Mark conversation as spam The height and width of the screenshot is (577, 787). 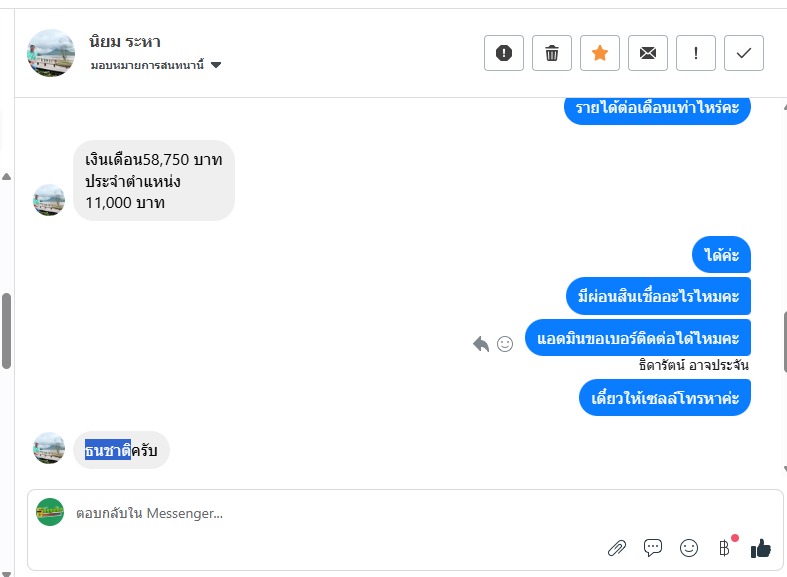click(x=504, y=53)
